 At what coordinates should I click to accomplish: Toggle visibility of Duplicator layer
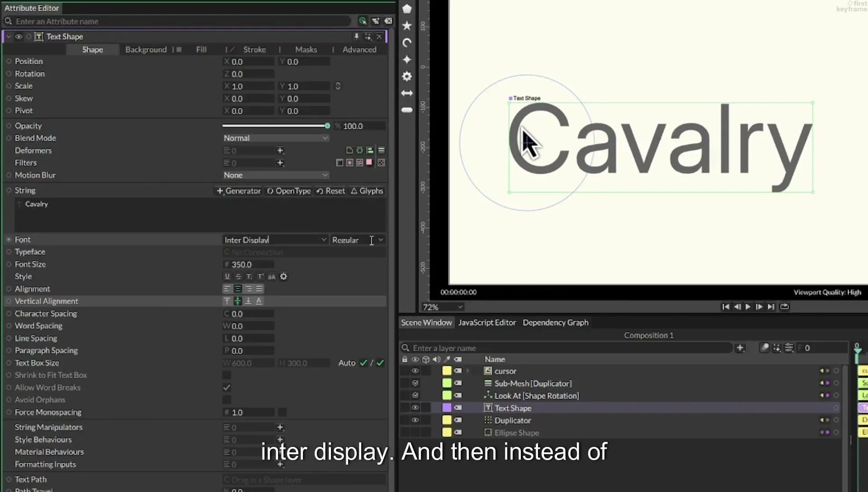point(415,420)
